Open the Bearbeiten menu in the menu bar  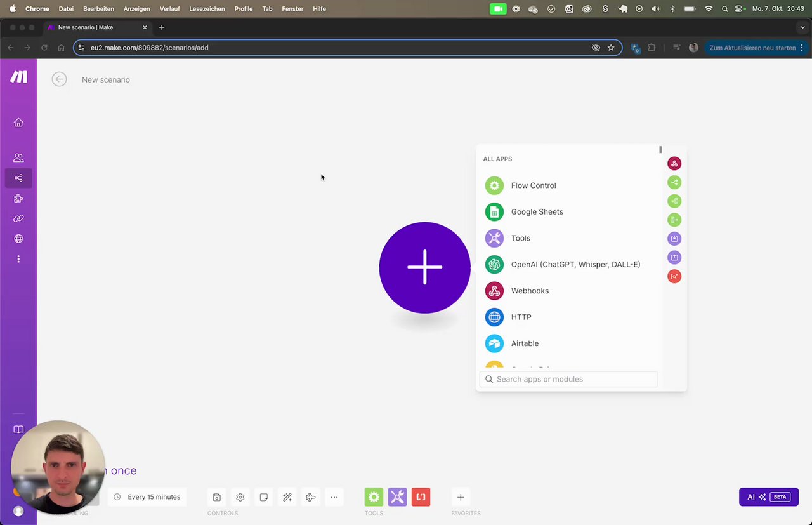point(98,9)
